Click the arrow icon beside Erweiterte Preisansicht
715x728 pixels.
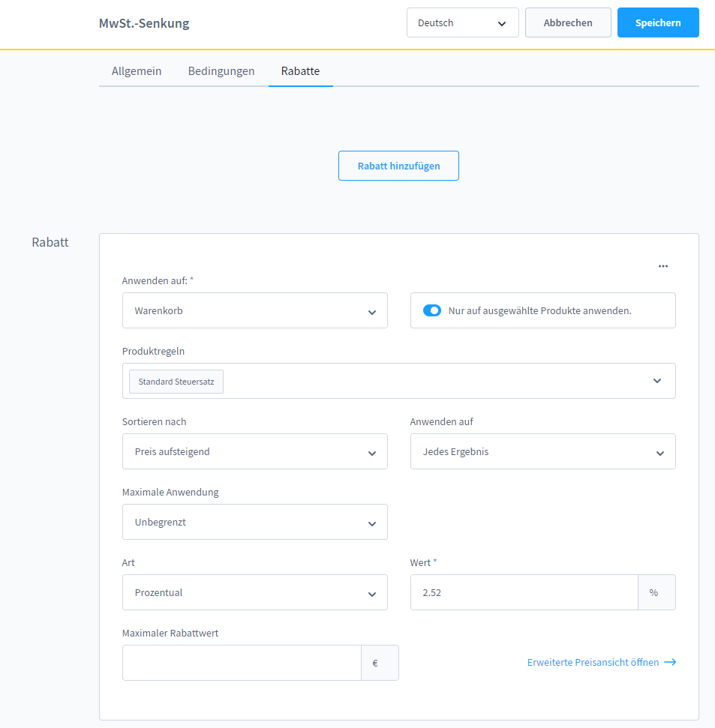(670, 662)
